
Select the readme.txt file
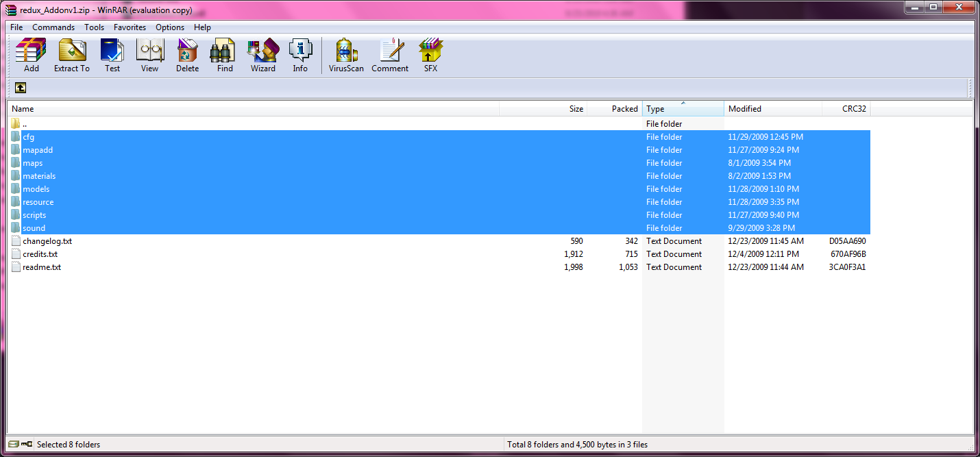(x=42, y=267)
